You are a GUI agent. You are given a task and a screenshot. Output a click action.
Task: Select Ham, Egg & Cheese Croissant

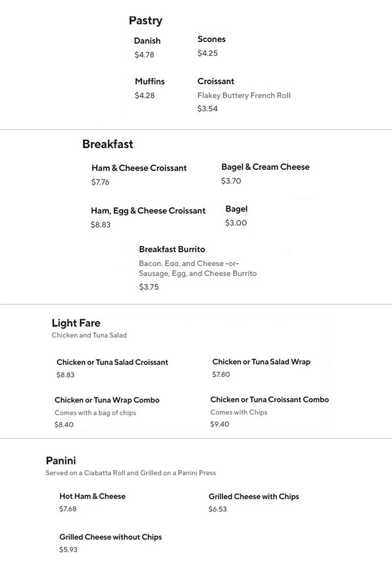pyautogui.click(x=148, y=211)
